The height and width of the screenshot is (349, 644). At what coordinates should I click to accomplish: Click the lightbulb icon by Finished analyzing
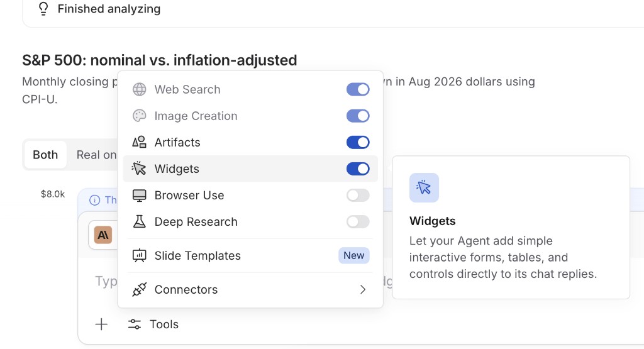(43, 9)
